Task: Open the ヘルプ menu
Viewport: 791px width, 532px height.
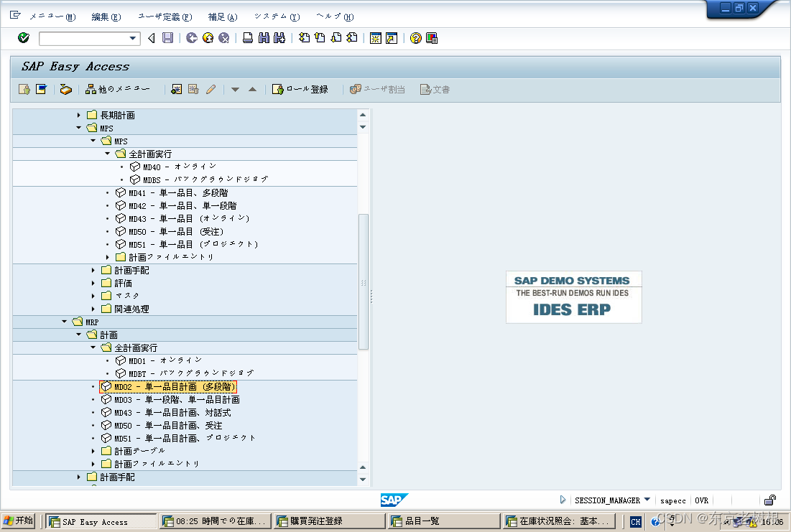Action: pyautogui.click(x=335, y=17)
